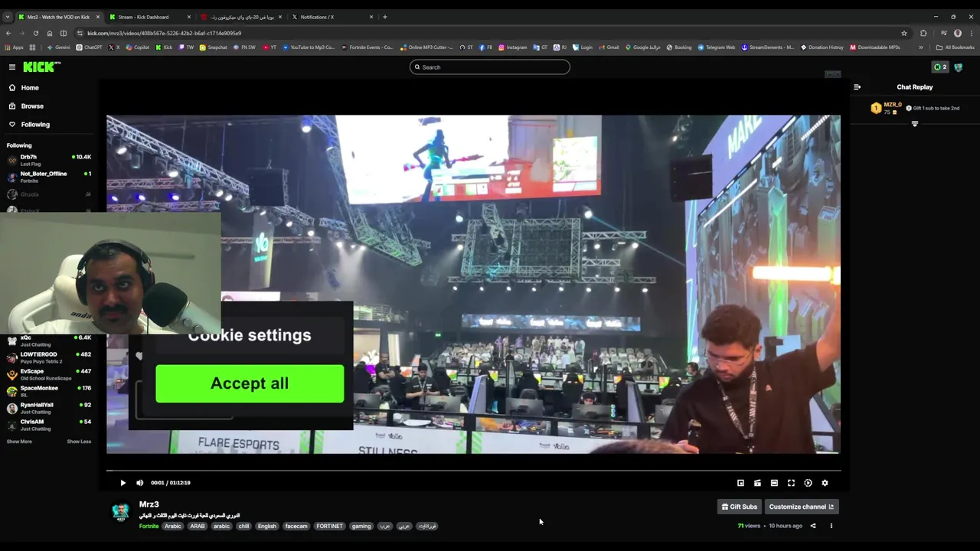The image size is (980, 551).
Task: Select the facecam tag
Action: tap(296, 527)
